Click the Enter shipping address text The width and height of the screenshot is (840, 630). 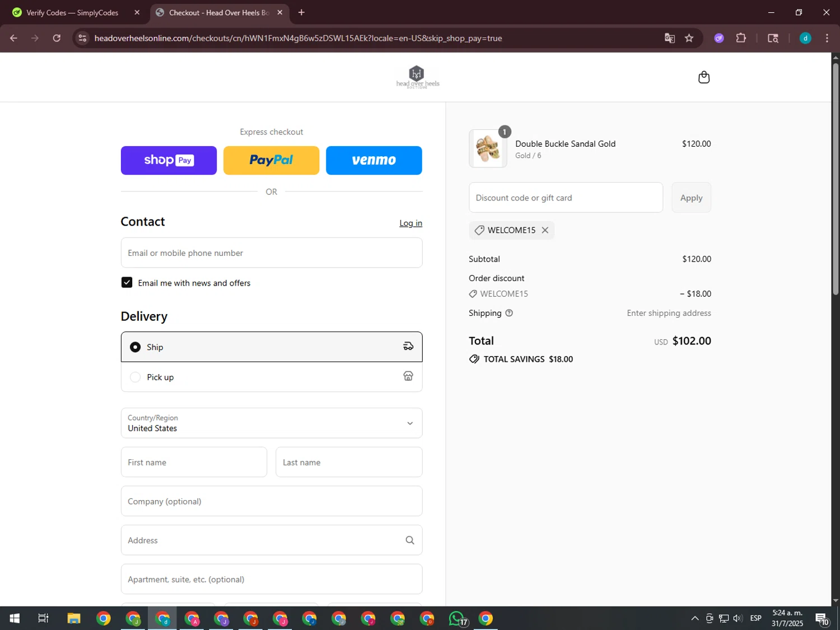(669, 313)
